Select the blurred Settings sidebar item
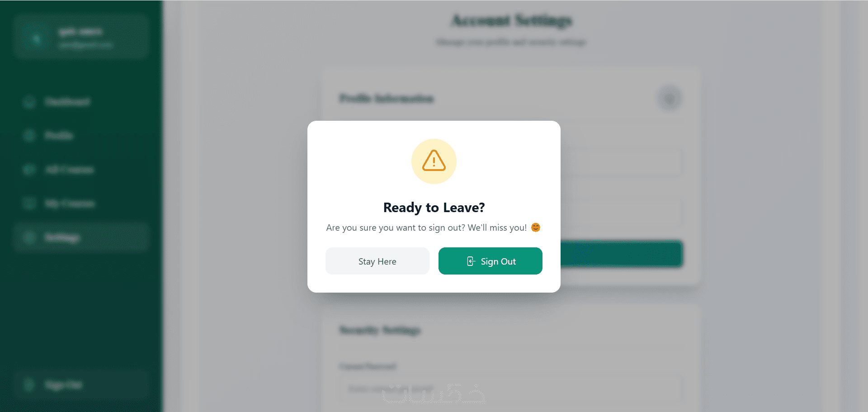The height and width of the screenshot is (412, 868). pyautogui.click(x=81, y=237)
